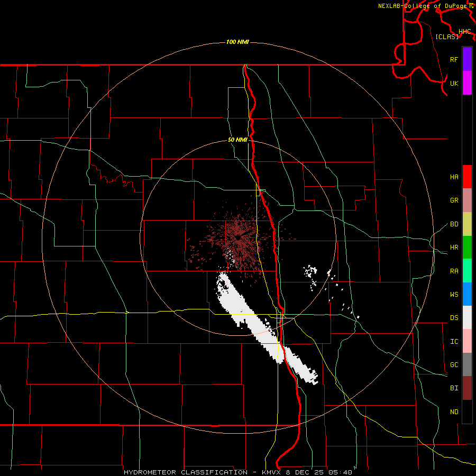The width and height of the screenshot is (476, 476).
Task: Click the GR legend label
Action: tap(454, 200)
